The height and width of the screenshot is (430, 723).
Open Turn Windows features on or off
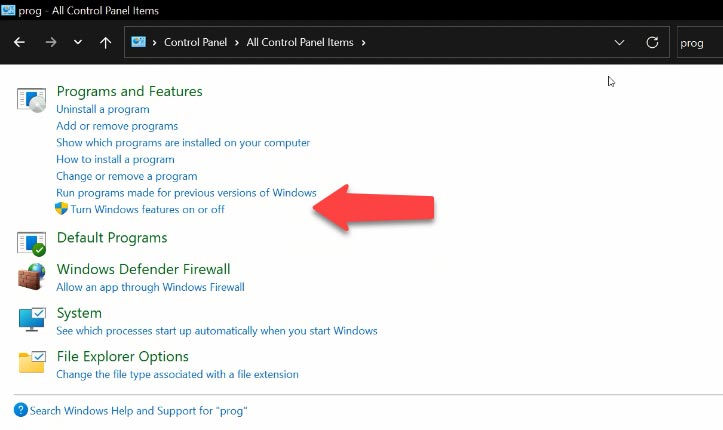(x=147, y=209)
